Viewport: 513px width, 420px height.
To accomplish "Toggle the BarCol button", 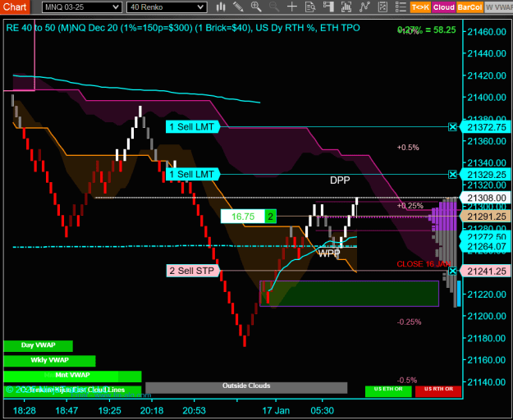I will coord(469,7).
